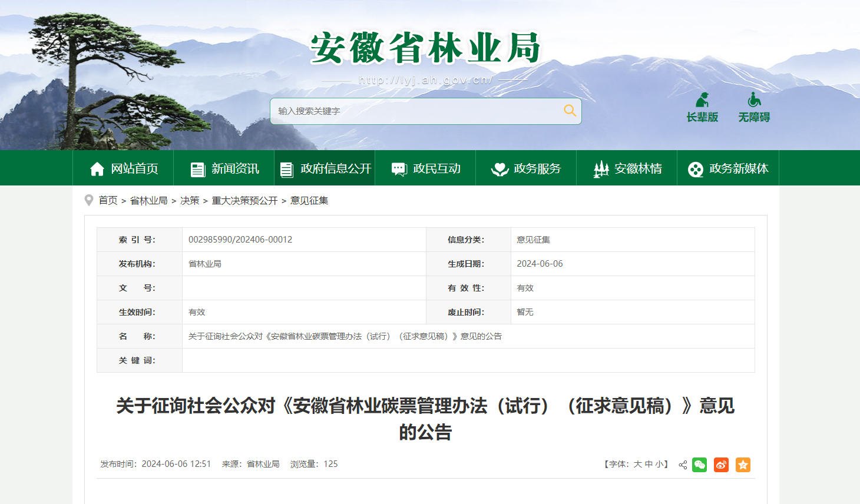This screenshot has height=504, width=860.
Task: Click the 发布时间 2024-06-06 12:51 text
Action: tap(156, 464)
